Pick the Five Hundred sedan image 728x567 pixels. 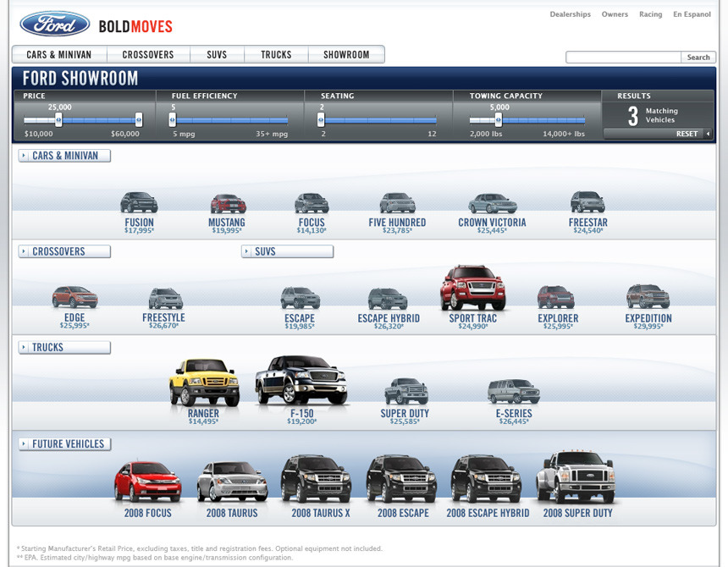tap(397, 203)
